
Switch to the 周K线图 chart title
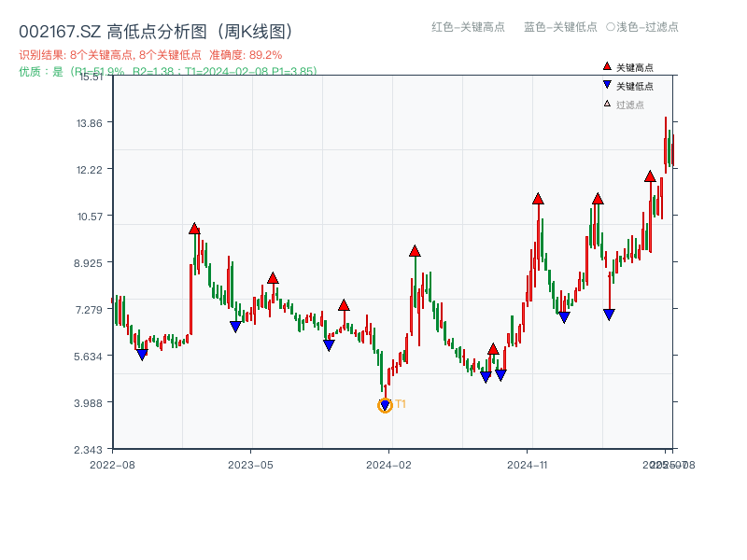(x=252, y=28)
